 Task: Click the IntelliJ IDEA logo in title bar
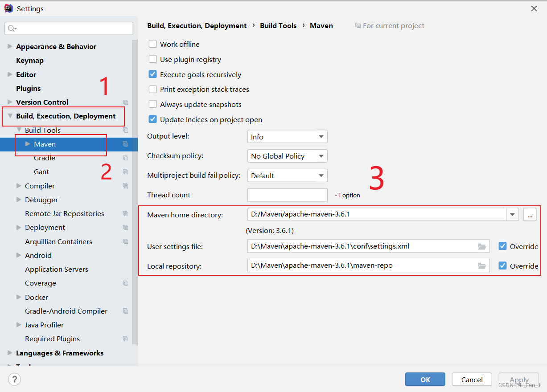click(x=8, y=8)
